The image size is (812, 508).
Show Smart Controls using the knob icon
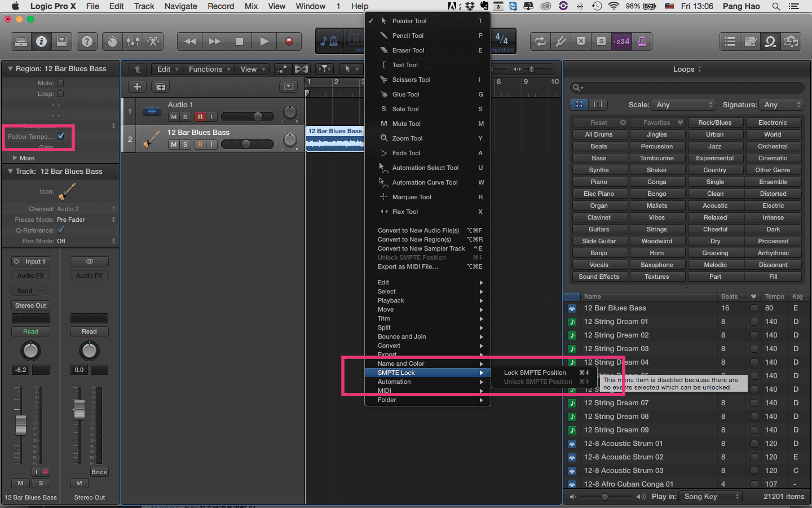coord(113,41)
